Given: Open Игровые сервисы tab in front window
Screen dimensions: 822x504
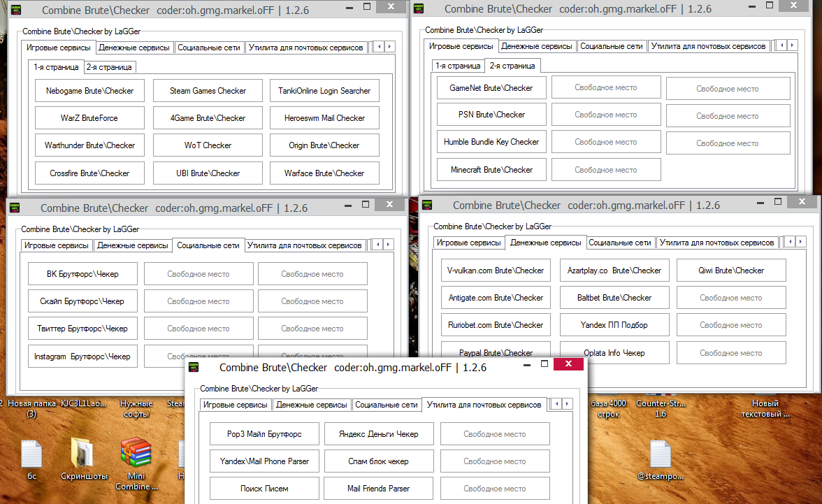Looking at the screenshot, I should pyautogui.click(x=236, y=405).
